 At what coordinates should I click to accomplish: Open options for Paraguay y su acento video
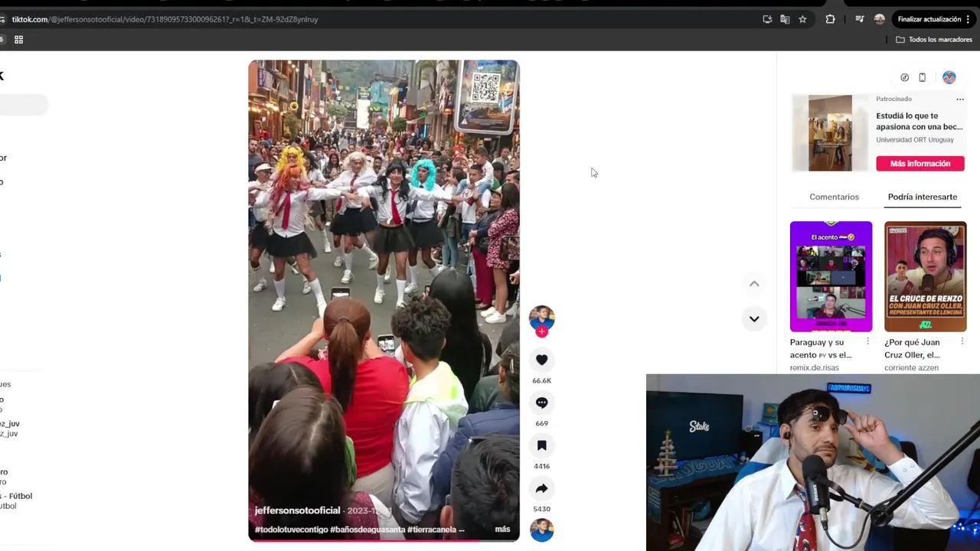867,342
